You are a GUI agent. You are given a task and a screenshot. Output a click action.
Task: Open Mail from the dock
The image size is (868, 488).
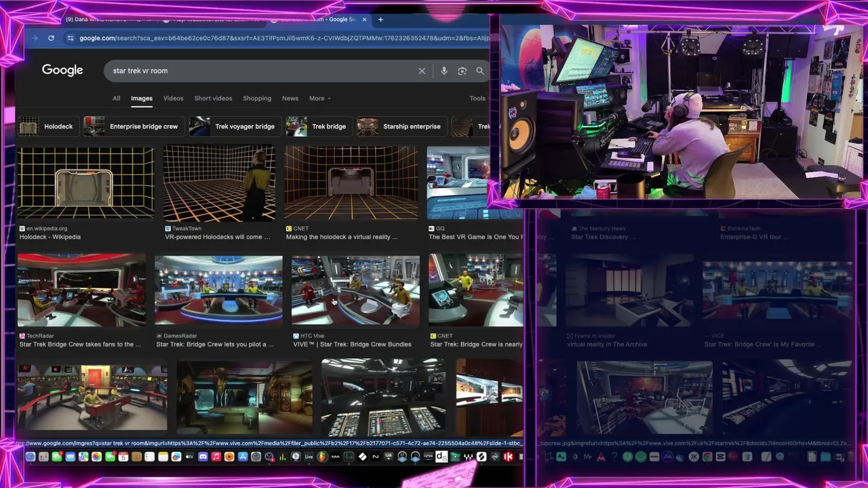(x=70, y=457)
